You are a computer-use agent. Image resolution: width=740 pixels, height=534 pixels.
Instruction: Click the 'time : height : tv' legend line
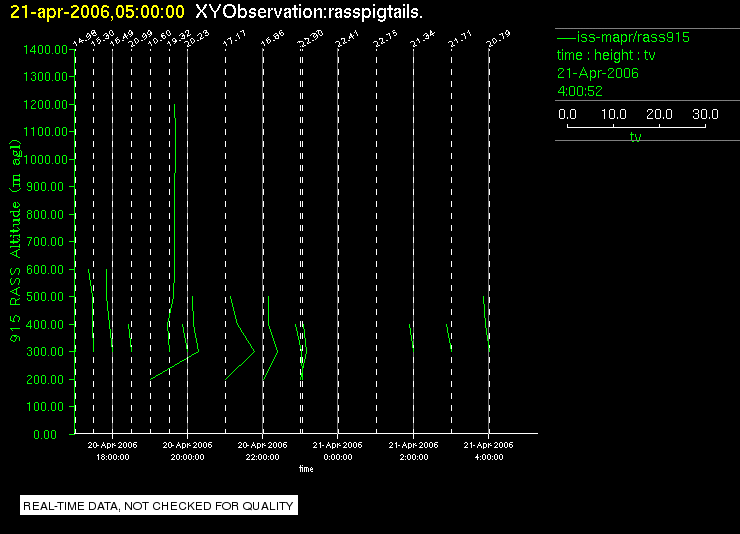point(606,55)
